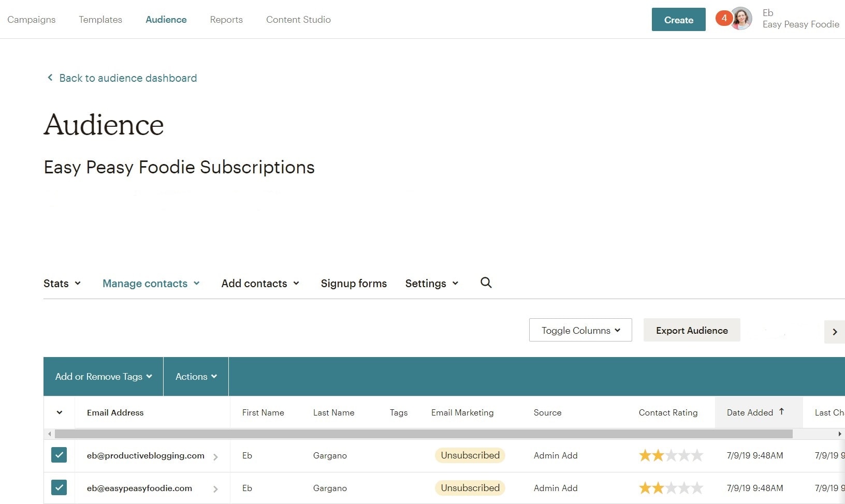This screenshot has height=504, width=845.
Task: Click Easy Peasy Foodie Subscriptions heading
Action: [x=179, y=167]
